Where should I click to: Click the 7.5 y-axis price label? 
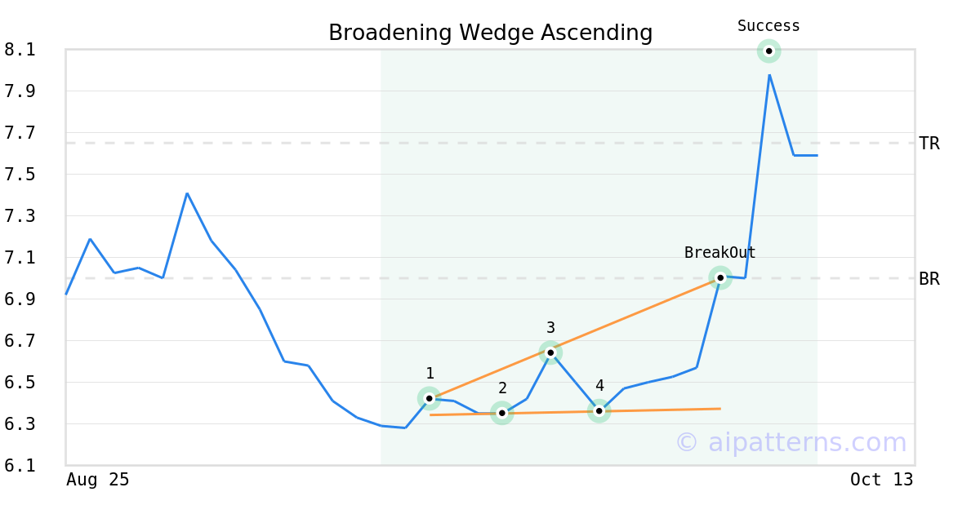coord(20,175)
